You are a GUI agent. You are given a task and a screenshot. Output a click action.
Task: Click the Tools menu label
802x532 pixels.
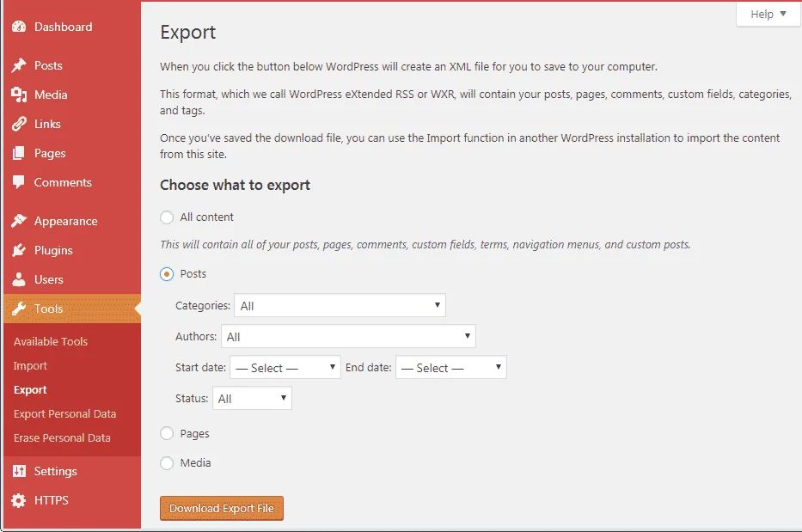(x=48, y=309)
